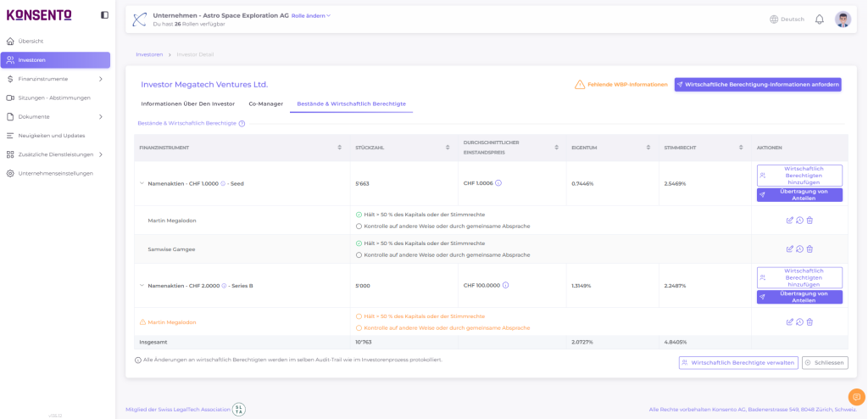
Task: Expand Zusätzliche Dienstleistungen in the sidebar
Action: click(x=100, y=154)
